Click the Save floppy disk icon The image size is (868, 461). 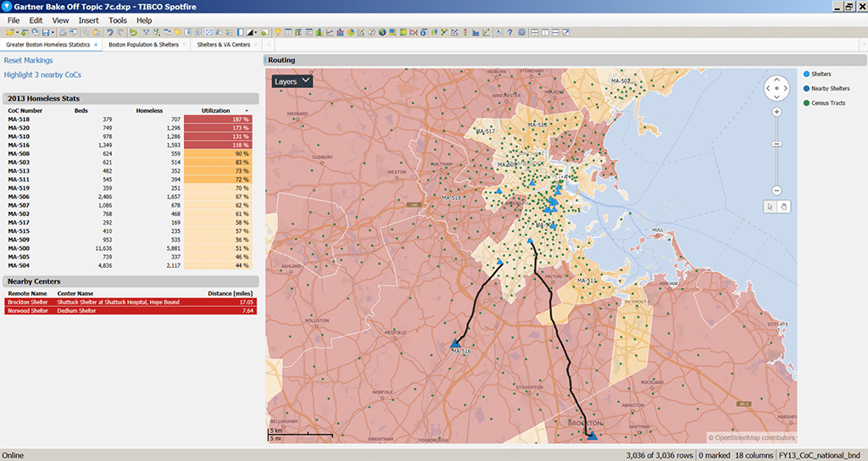pyautogui.click(x=46, y=33)
